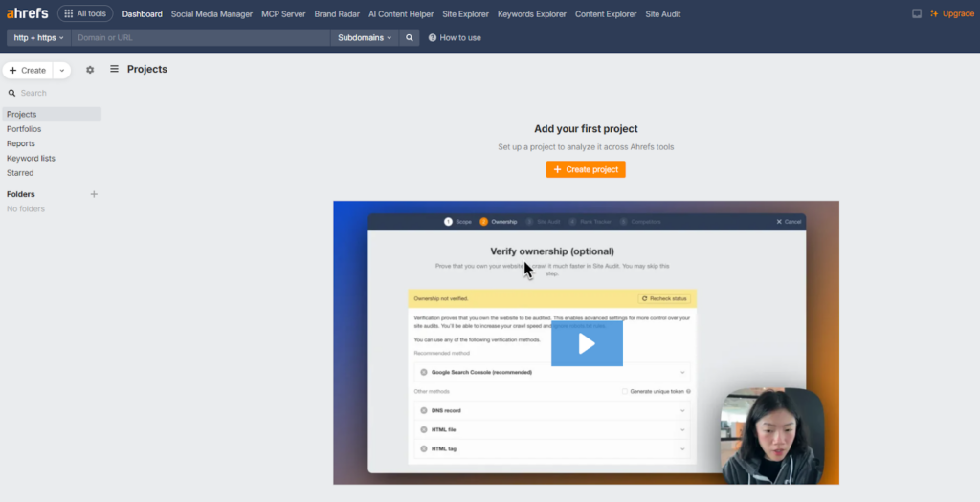Expand the http + https protocol dropdown

pyautogui.click(x=39, y=38)
